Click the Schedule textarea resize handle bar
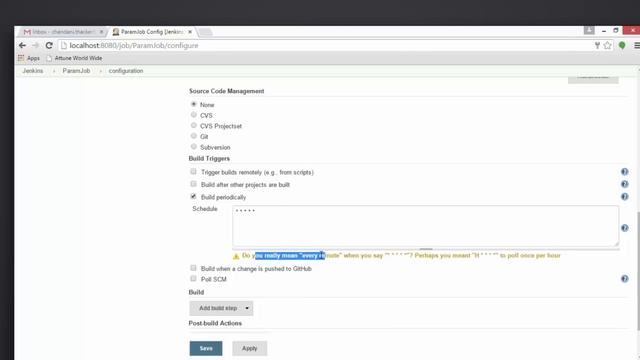Screen dimensions: 640x360 [x=426, y=249]
